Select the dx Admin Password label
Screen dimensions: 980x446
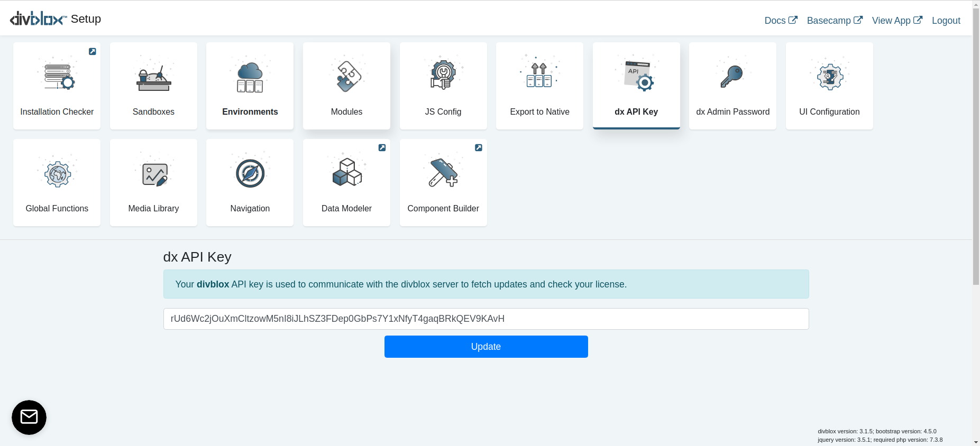click(x=733, y=112)
